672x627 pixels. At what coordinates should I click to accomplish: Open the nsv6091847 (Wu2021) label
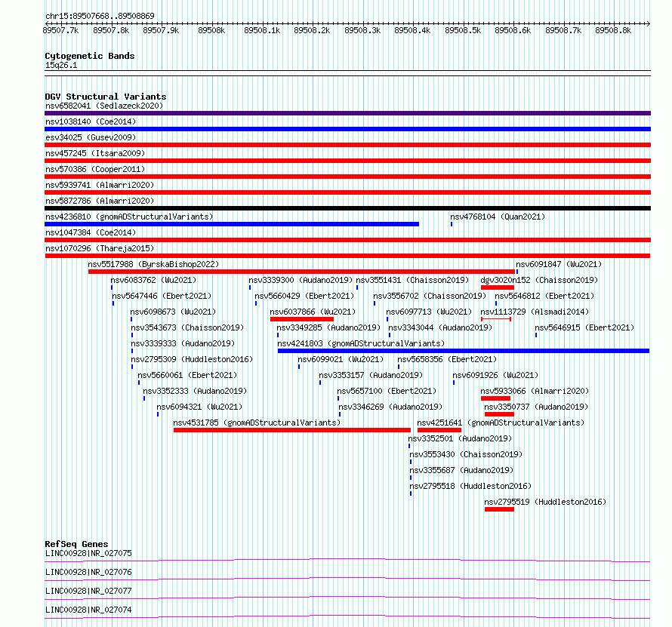pyautogui.click(x=559, y=264)
